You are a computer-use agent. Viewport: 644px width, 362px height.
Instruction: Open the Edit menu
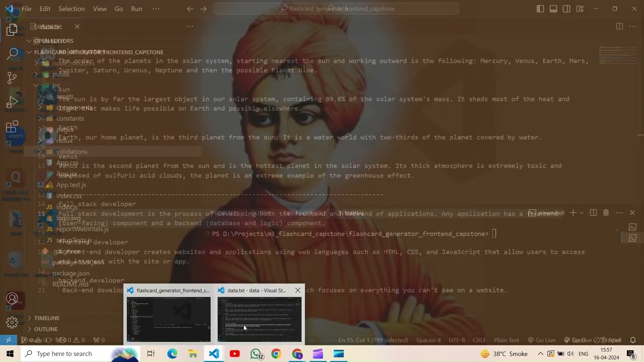(45, 9)
